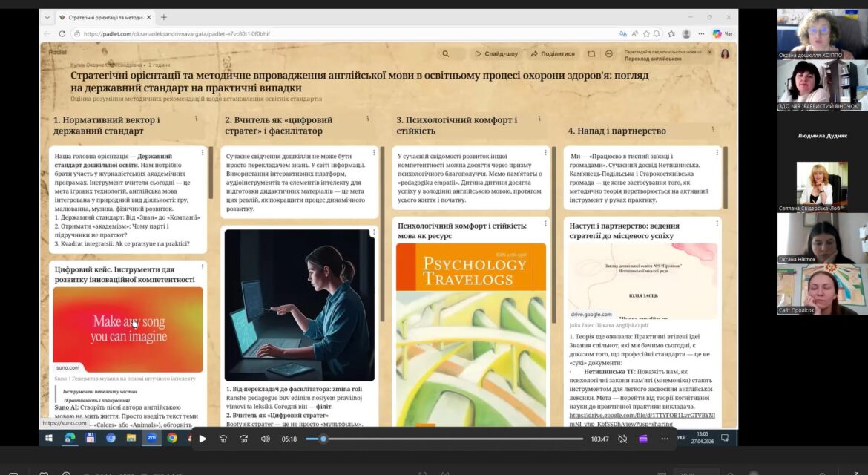Skip back 10 seconds in the video
The height and width of the screenshot is (475, 868).
223,439
